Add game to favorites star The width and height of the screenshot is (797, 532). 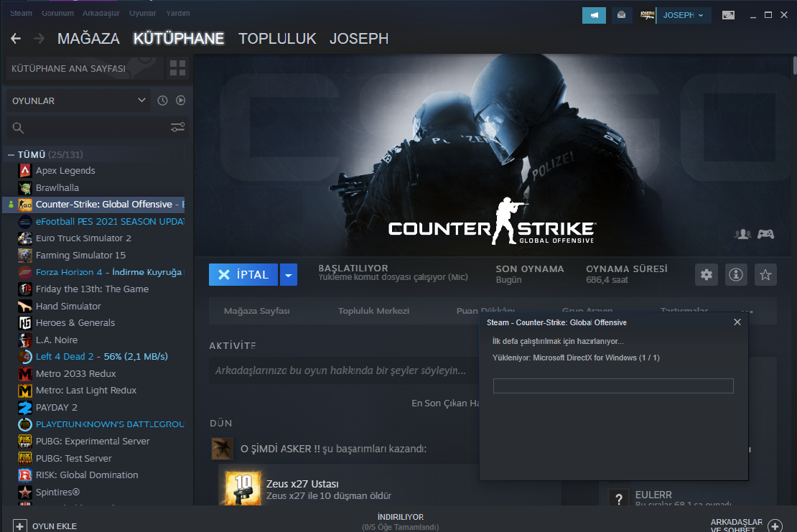pos(765,275)
